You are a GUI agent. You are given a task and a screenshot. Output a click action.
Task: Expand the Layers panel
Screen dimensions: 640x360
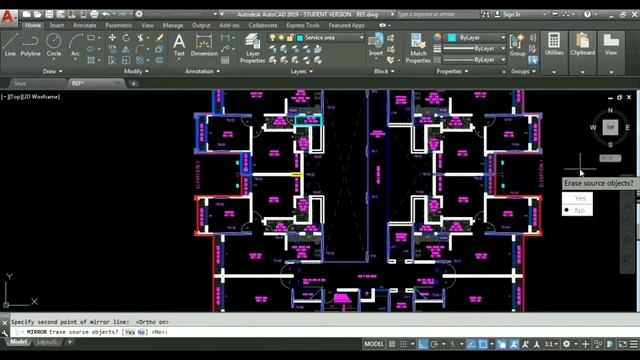click(x=302, y=71)
